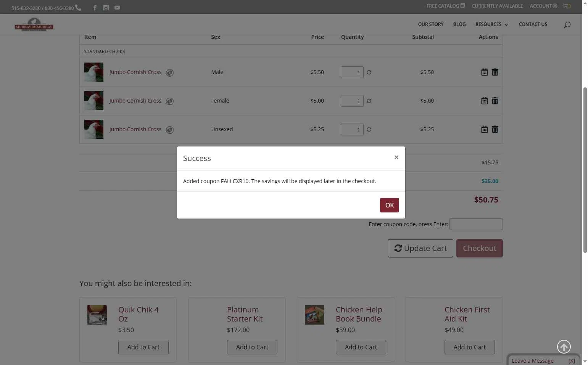
Task: Click the info badge beside Male Jumbo Cornish Cross
Action: [x=170, y=72]
